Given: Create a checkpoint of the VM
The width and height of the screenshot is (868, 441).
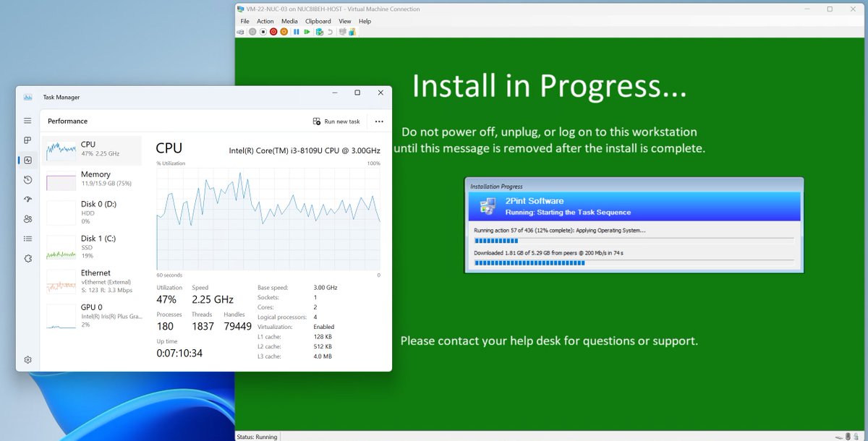Looking at the screenshot, I should [x=320, y=31].
